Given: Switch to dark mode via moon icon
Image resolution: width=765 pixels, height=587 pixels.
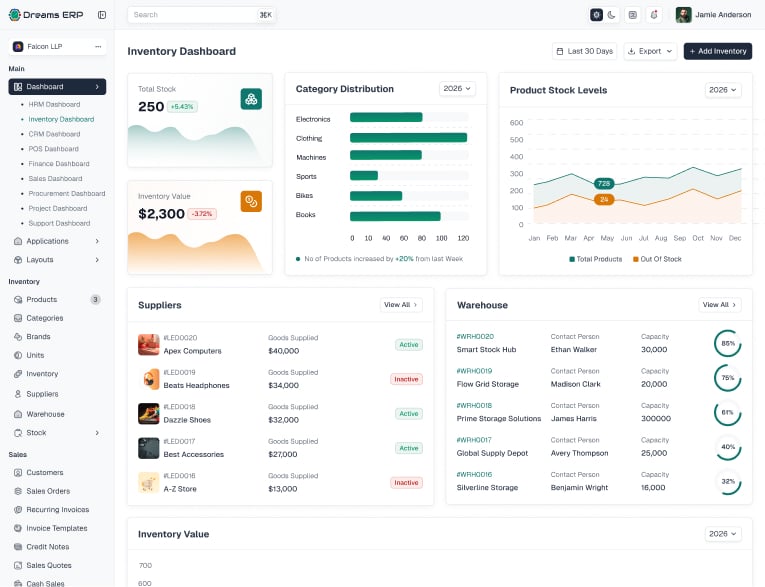Looking at the screenshot, I should pos(611,15).
